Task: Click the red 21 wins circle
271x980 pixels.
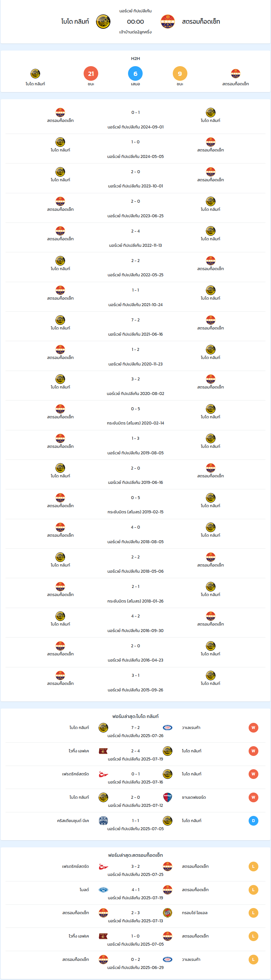Action: 91,73
